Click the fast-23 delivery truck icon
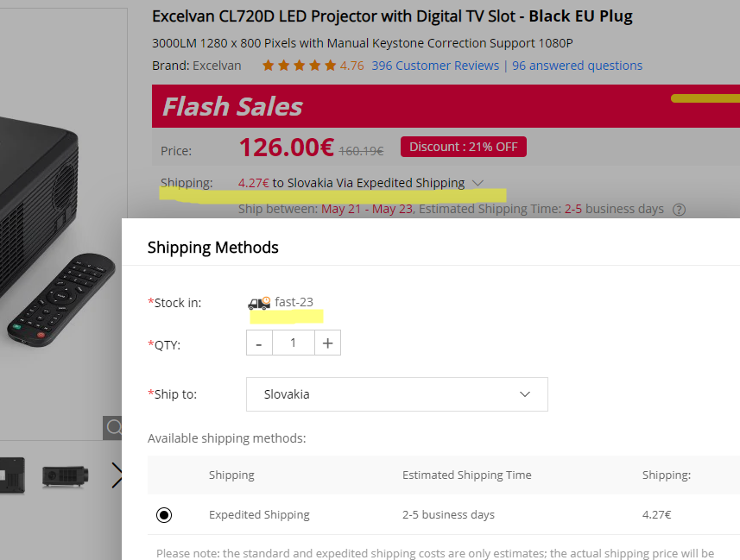This screenshot has width=740, height=560. (x=259, y=303)
